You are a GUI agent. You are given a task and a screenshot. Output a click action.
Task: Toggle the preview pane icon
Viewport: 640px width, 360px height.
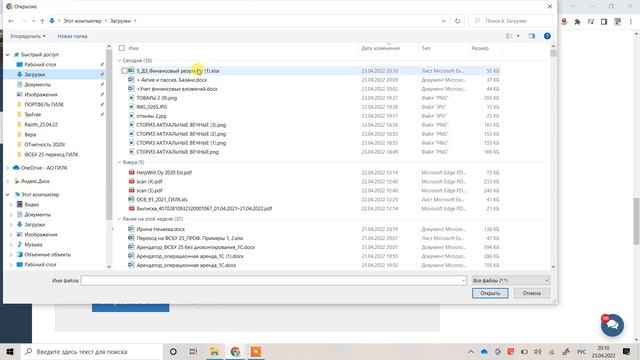[531, 36]
